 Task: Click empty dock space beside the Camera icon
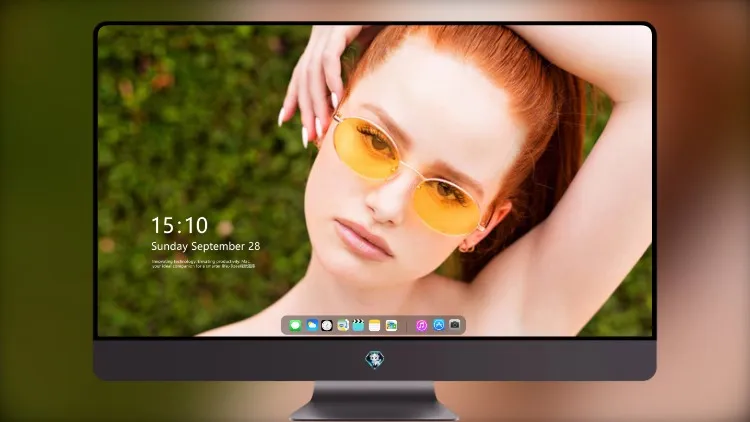tap(463, 326)
